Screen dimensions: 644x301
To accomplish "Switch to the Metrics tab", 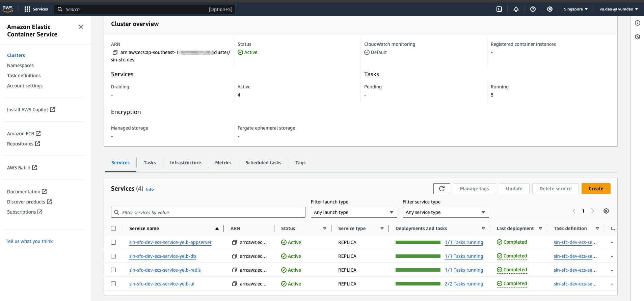I will pos(223,163).
